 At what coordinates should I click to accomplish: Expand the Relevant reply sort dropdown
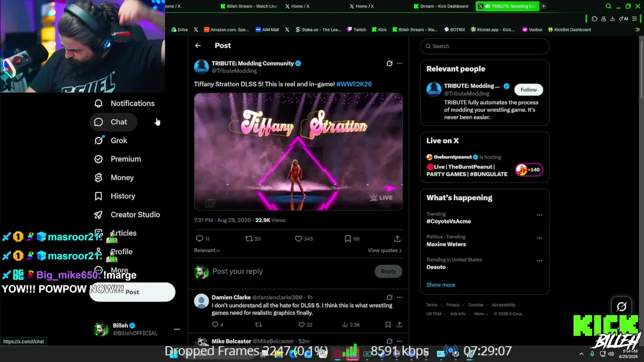(207, 250)
